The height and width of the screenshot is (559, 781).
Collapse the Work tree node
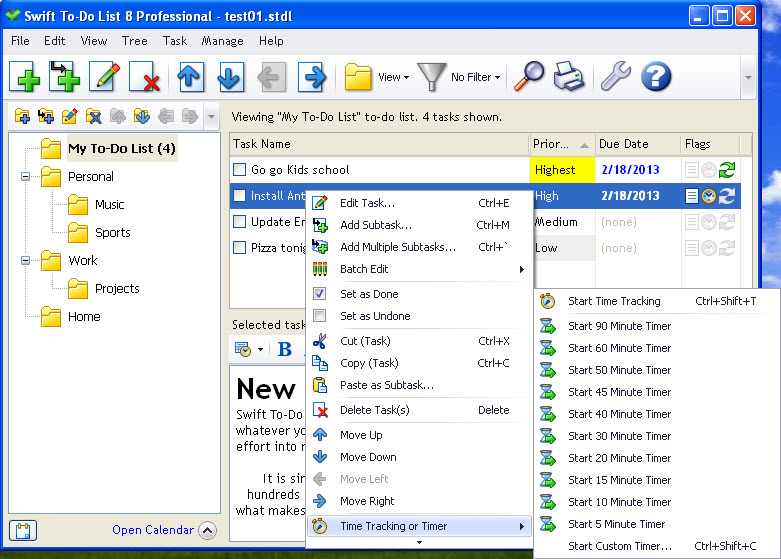tap(25, 260)
